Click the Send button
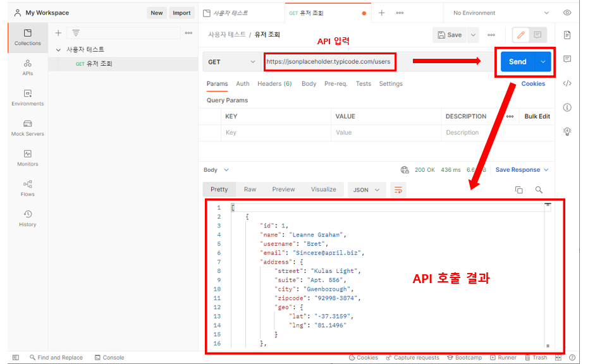 (x=518, y=62)
